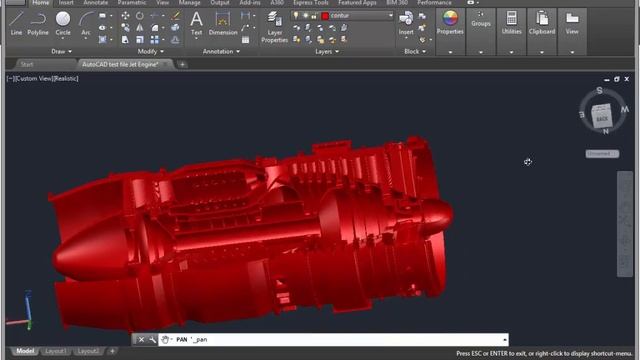Expand the Annotation panel
640x360 pixels.
click(x=221, y=51)
